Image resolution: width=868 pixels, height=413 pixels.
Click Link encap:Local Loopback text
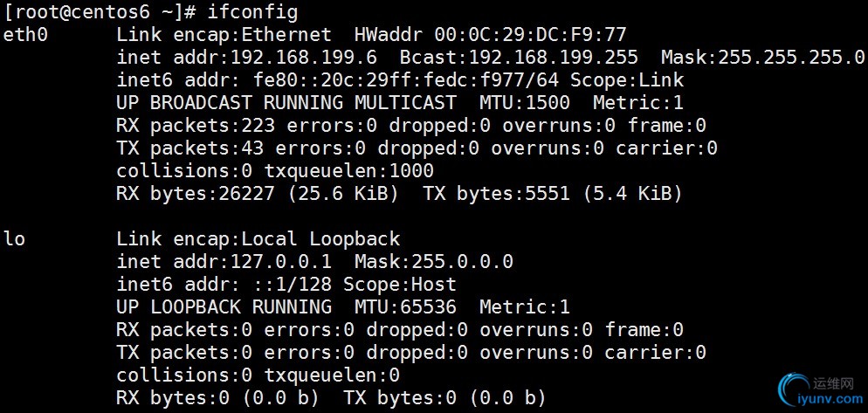click(x=258, y=238)
